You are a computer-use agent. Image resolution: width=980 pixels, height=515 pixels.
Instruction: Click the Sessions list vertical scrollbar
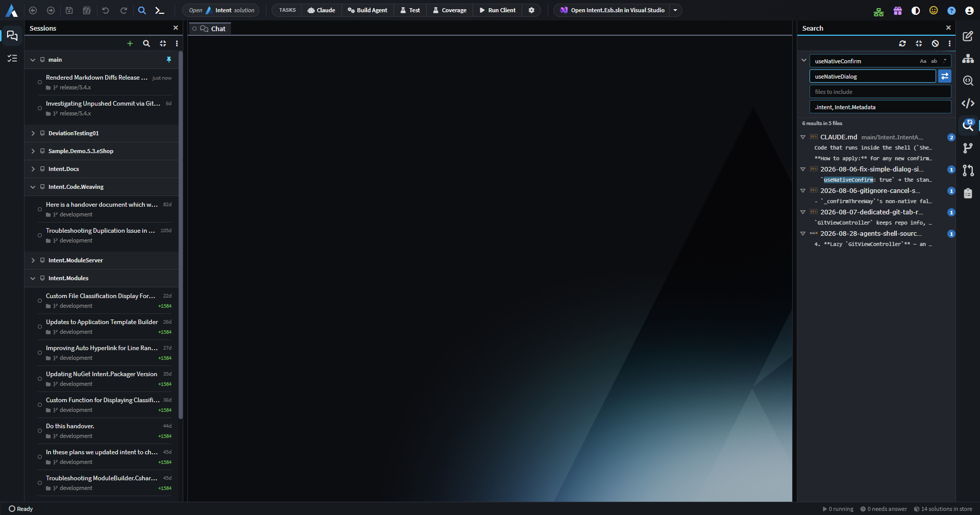click(x=181, y=235)
